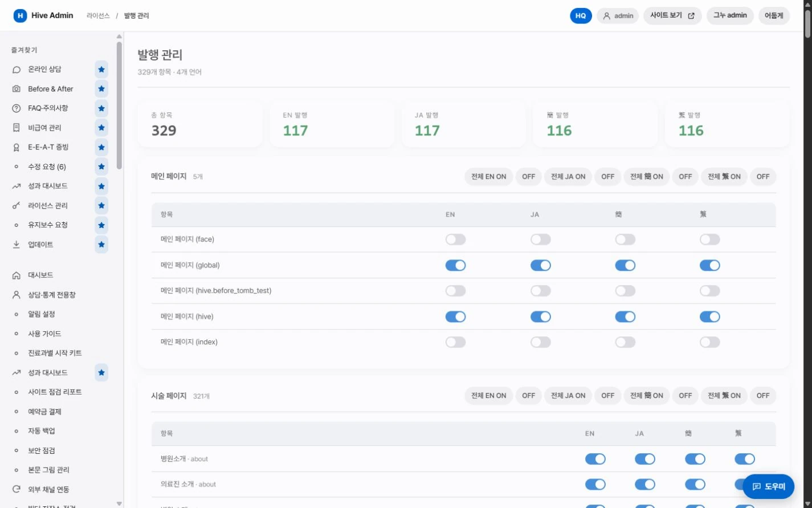Screen dimensions: 812x508
Task: Open 자동 백업 in the sidebar
Action: click(x=42, y=431)
